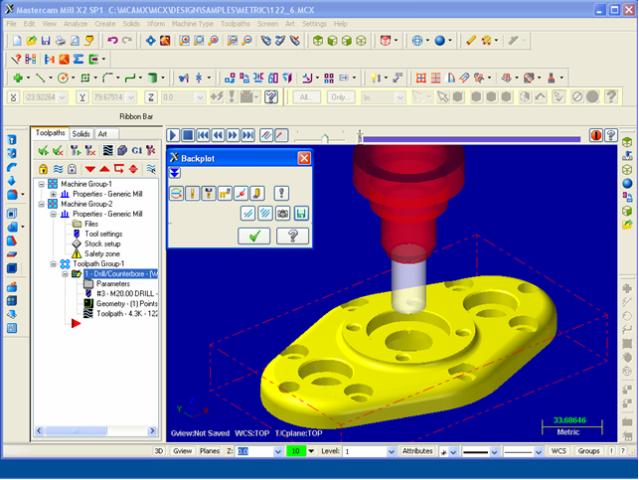Collapse Machine Group-2 tree node
Viewport: 639px width, 480px height.
tap(42, 204)
